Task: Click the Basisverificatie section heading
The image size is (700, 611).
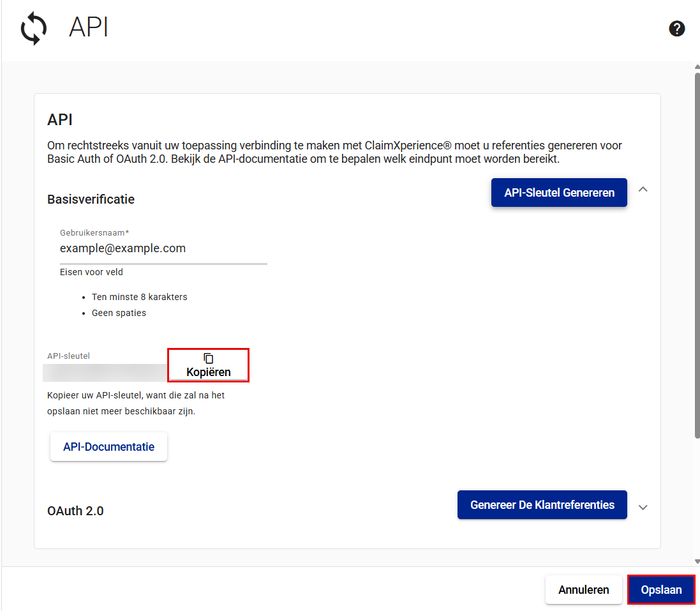Action: 91,199
